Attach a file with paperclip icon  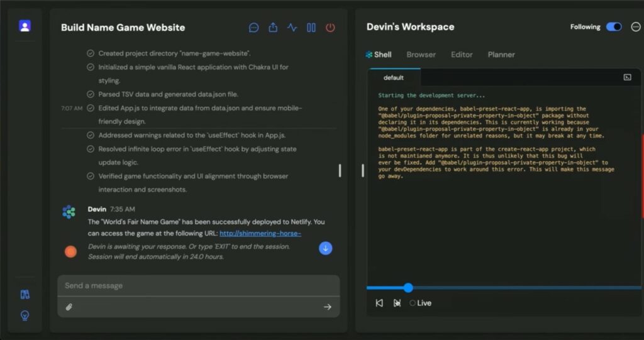click(x=69, y=307)
